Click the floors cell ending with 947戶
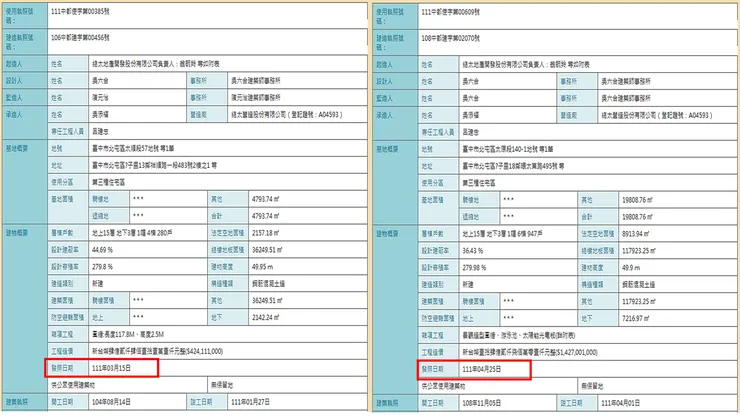 tap(518, 234)
